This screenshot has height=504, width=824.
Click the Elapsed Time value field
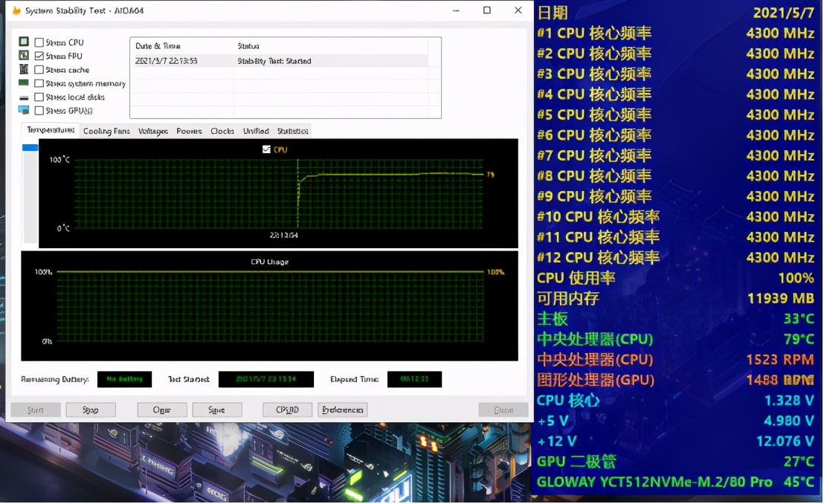click(414, 379)
